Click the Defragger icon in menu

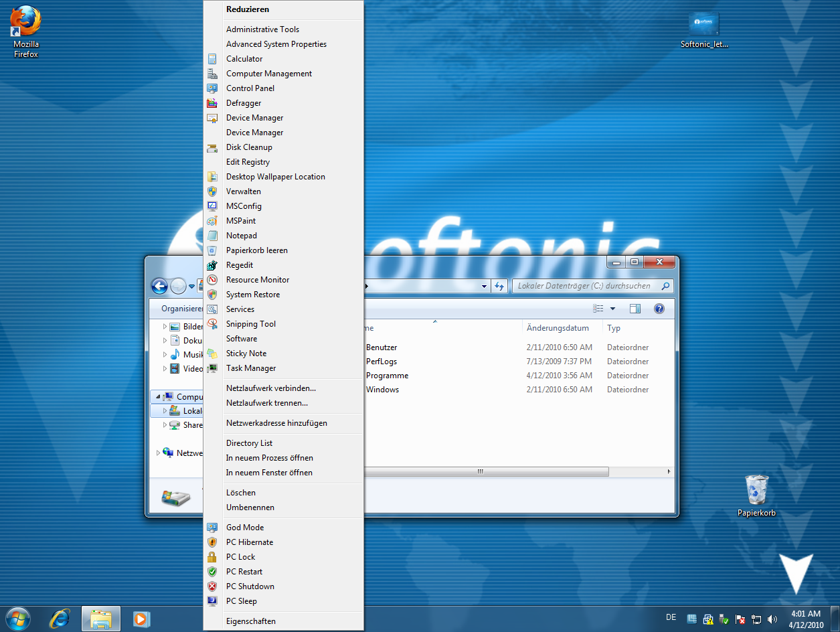point(212,103)
